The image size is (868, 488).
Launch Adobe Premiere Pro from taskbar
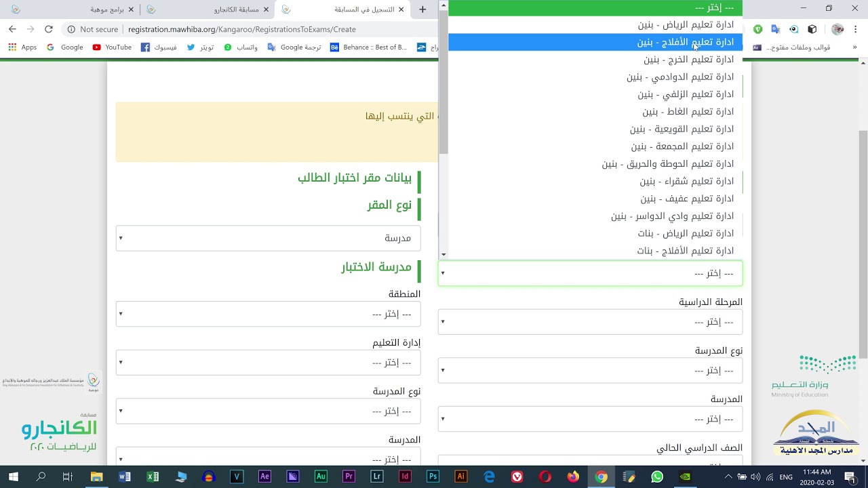pyautogui.click(x=349, y=477)
